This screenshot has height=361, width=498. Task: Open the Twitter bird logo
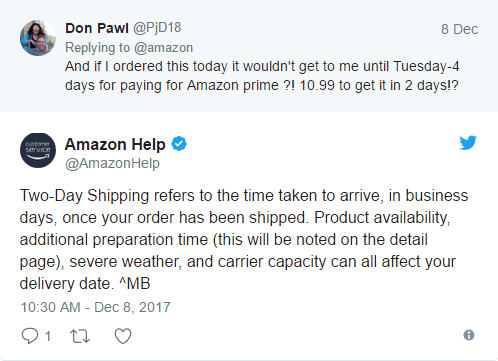point(468,143)
